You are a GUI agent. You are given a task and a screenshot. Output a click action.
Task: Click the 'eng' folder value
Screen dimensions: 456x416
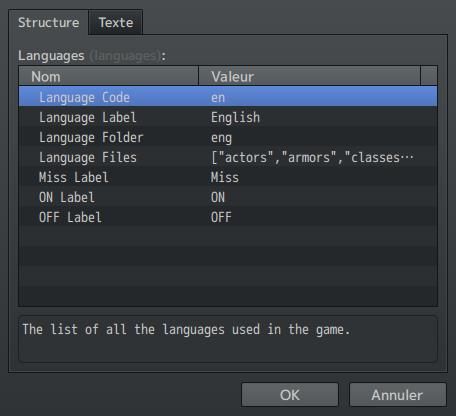coord(221,138)
